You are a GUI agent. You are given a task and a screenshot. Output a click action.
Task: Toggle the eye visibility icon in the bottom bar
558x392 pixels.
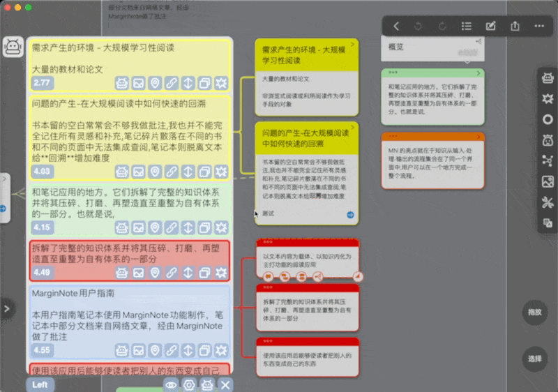(x=171, y=385)
